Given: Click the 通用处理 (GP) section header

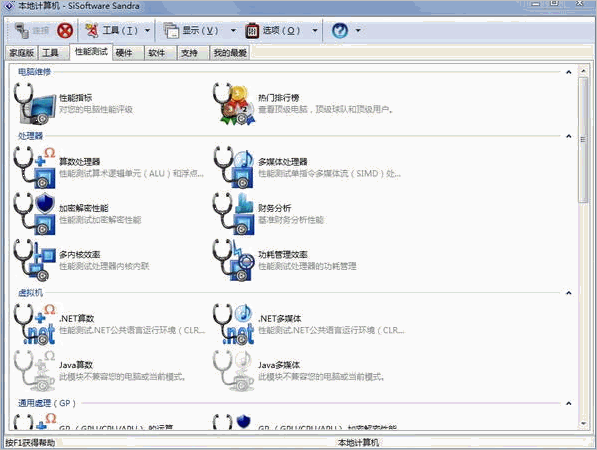Looking at the screenshot, I should click(x=47, y=403).
